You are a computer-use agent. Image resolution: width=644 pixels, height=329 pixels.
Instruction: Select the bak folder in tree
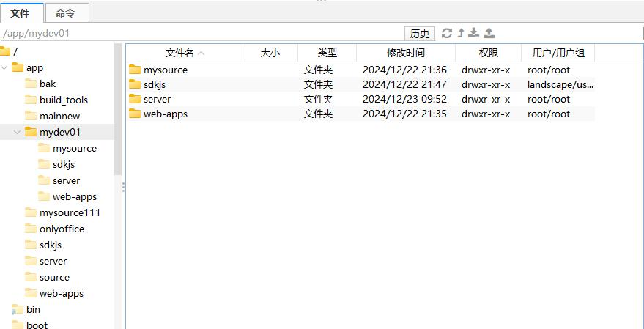click(x=40, y=84)
